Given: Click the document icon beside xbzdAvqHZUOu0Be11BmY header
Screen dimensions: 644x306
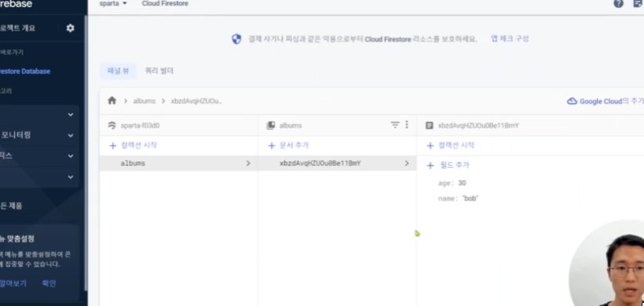Looking at the screenshot, I should click(x=429, y=126).
